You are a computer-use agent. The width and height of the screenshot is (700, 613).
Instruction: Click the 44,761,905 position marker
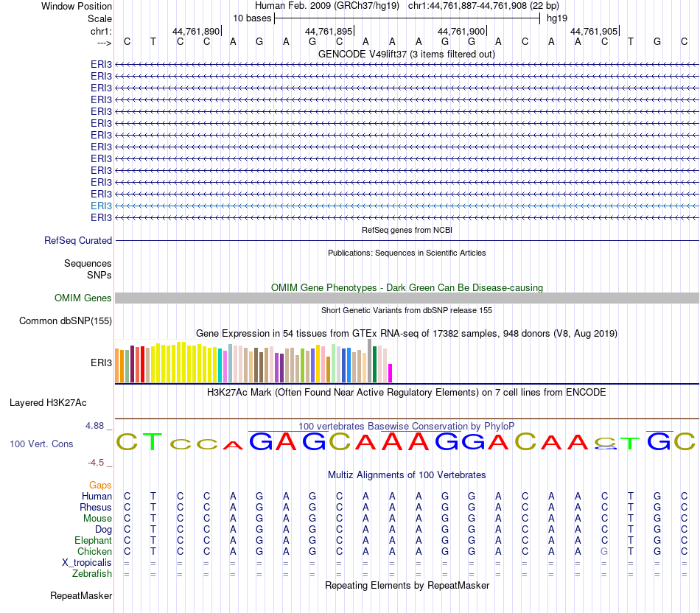tap(594, 31)
